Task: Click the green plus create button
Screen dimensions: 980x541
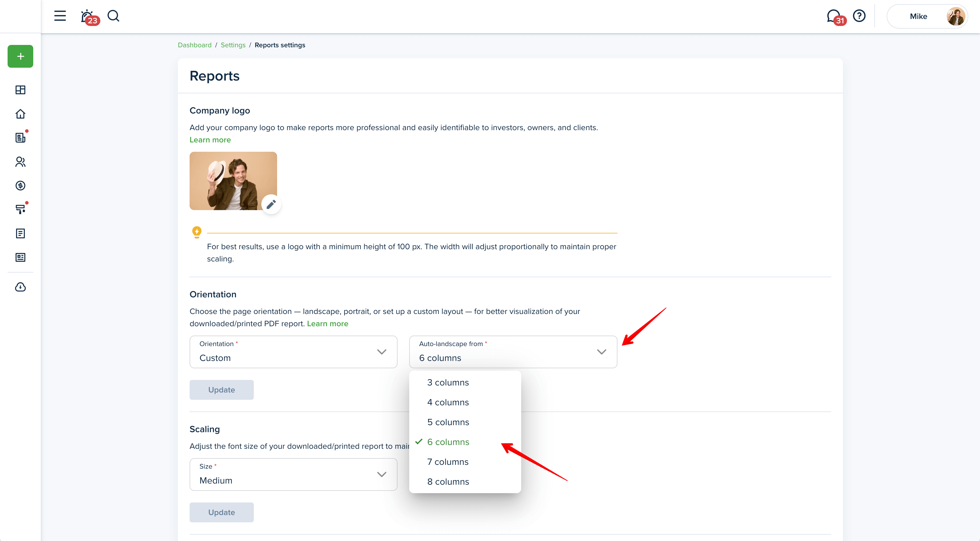Action: point(20,56)
